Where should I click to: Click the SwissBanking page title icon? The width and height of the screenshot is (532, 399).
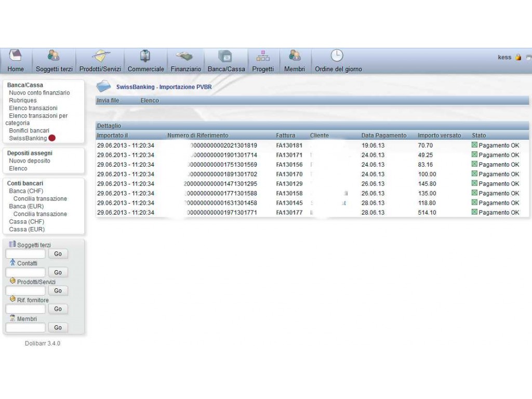click(103, 86)
